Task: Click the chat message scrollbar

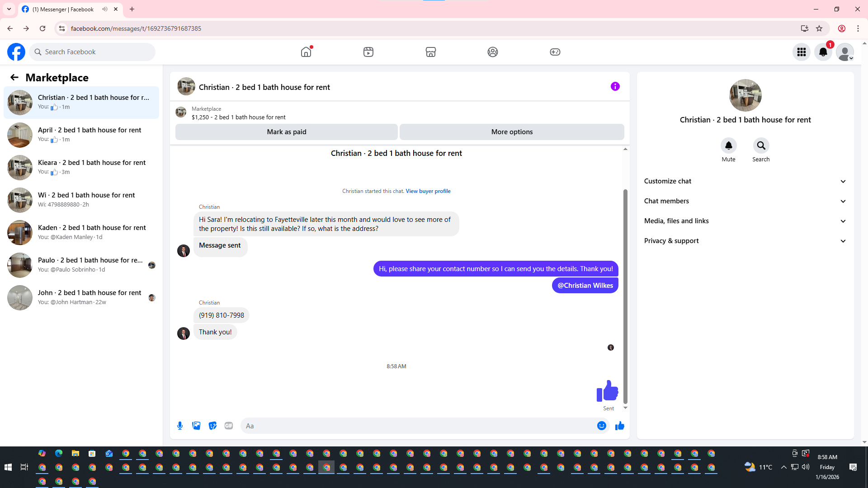Action: [625, 296]
